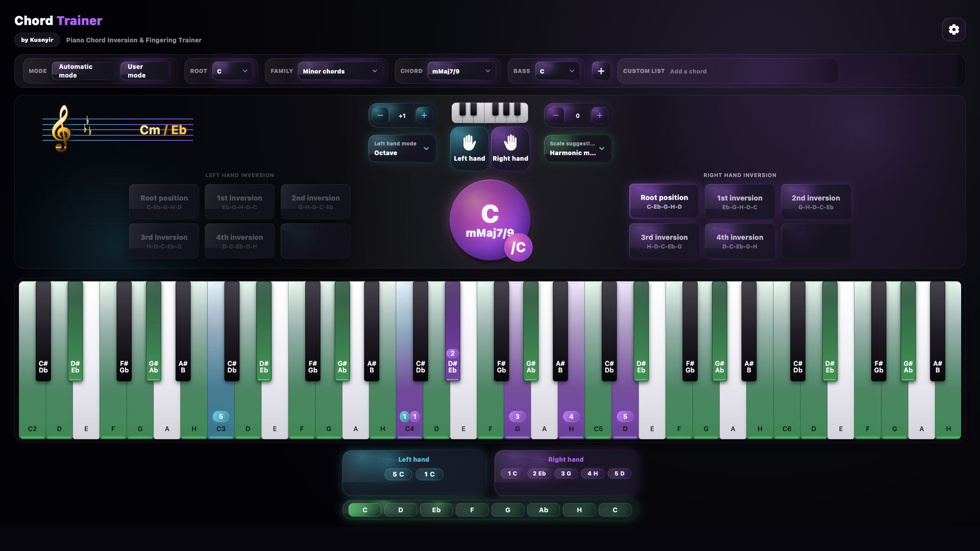
Task: Select left hand 4th inversion
Action: [239, 241]
